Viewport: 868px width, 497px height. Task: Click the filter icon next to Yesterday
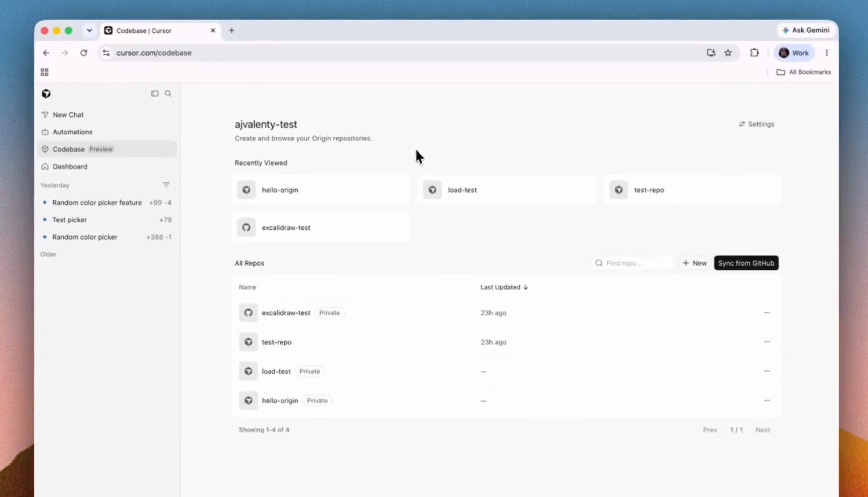[166, 185]
